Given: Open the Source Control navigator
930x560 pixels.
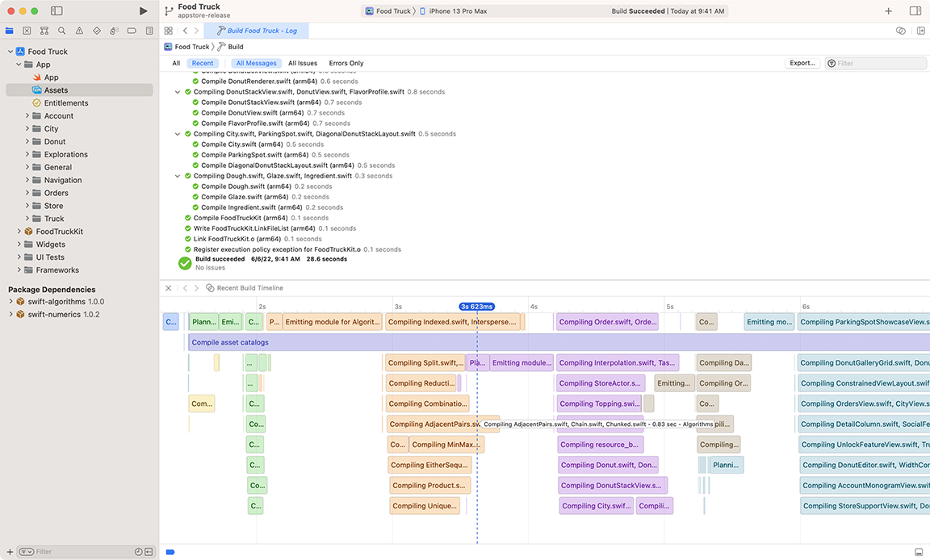Looking at the screenshot, I should pyautogui.click(x=27, y=31).
